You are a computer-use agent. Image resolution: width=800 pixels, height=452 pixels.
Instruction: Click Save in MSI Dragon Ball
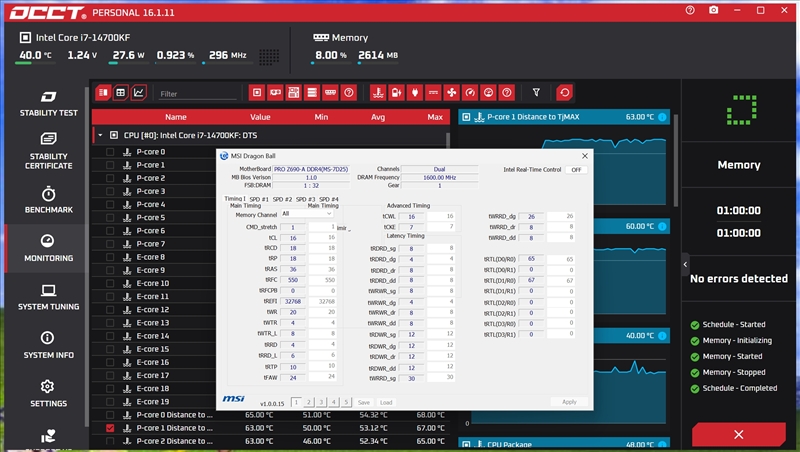pyautogui.click(x=364, y=402)
